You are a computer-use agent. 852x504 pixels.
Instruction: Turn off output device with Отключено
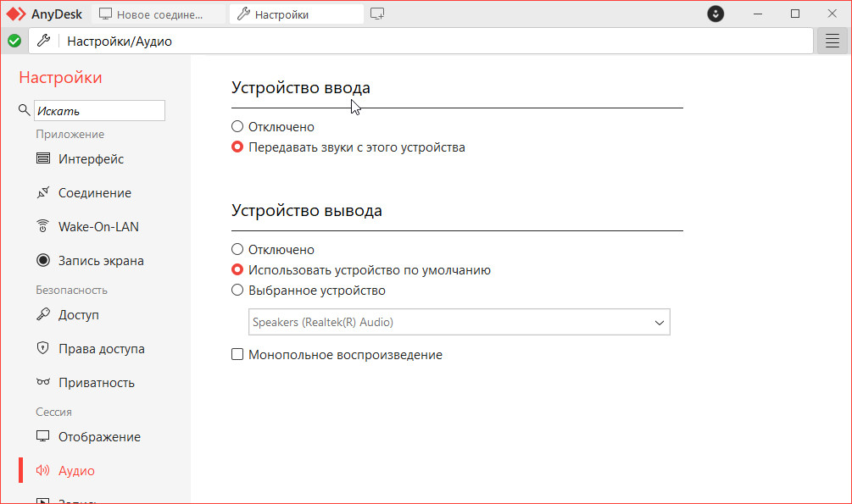click(237, 250)
